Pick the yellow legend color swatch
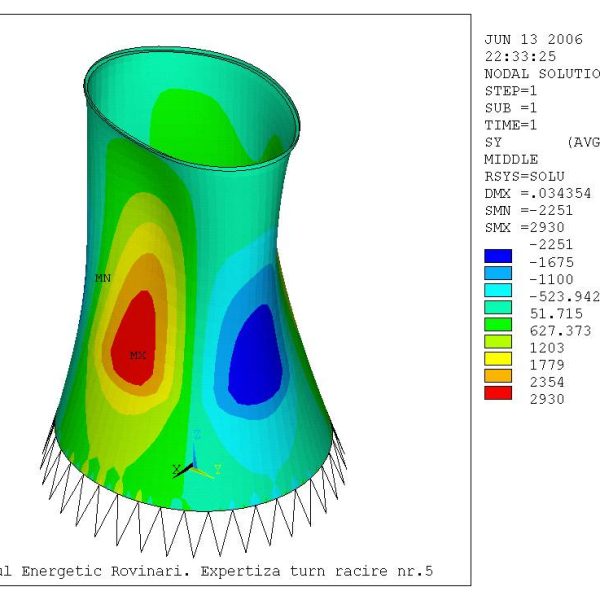Viewport: 600px width, 600px height. 497,358
